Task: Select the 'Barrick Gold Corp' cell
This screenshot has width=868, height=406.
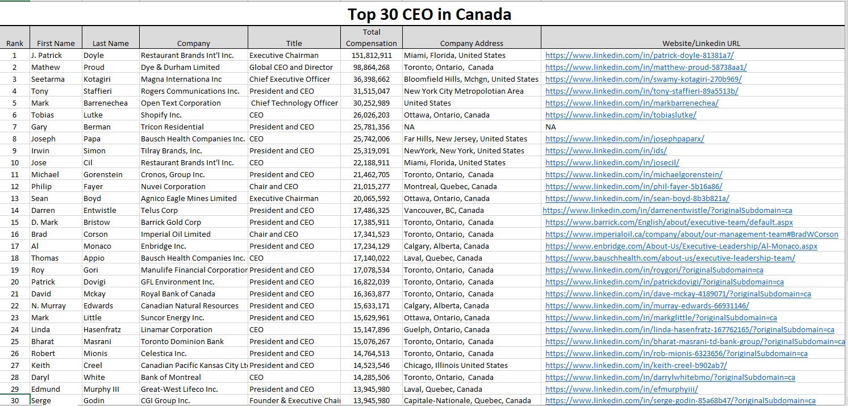Action: (x=194, y=222)
